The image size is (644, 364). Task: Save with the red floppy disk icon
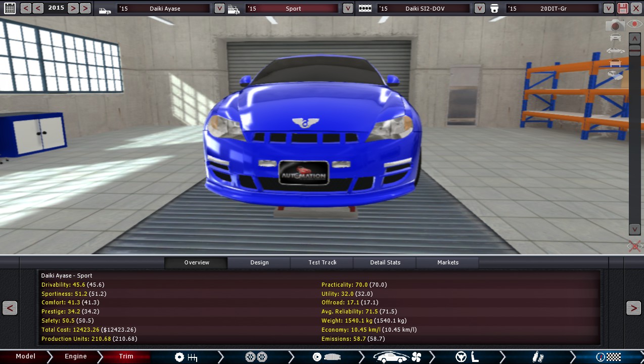pyautogui.click(x=623, y=9)
